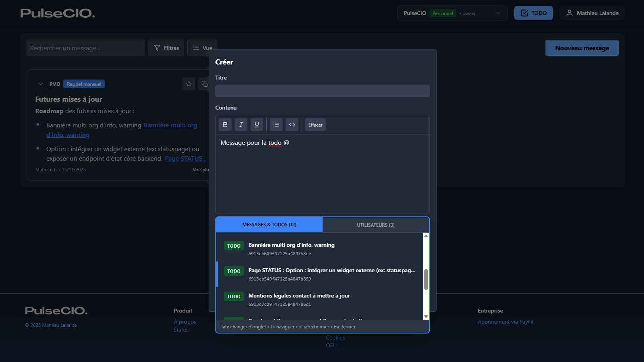Screen dimensions: 644x362
Task: Open the Filtres filter options
Action: click(166, 48)
